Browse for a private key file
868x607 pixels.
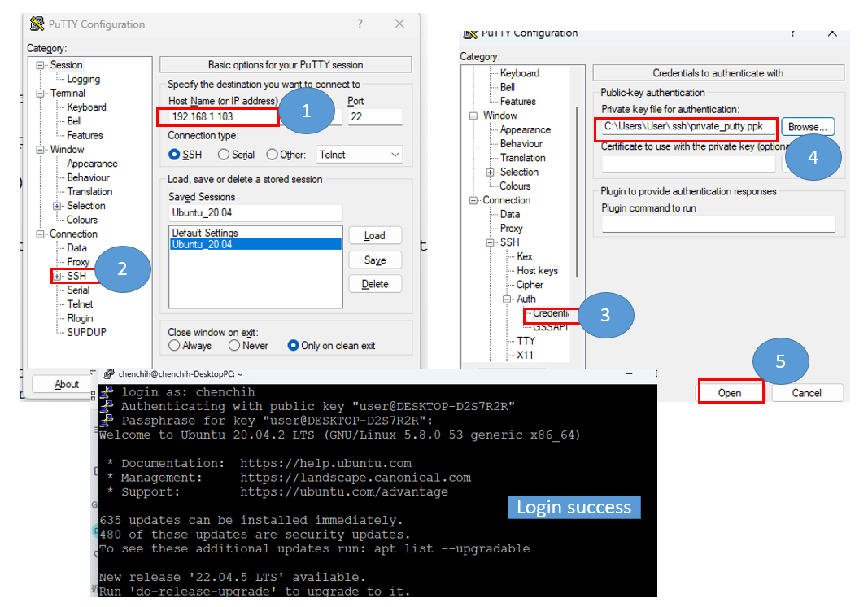808,128
